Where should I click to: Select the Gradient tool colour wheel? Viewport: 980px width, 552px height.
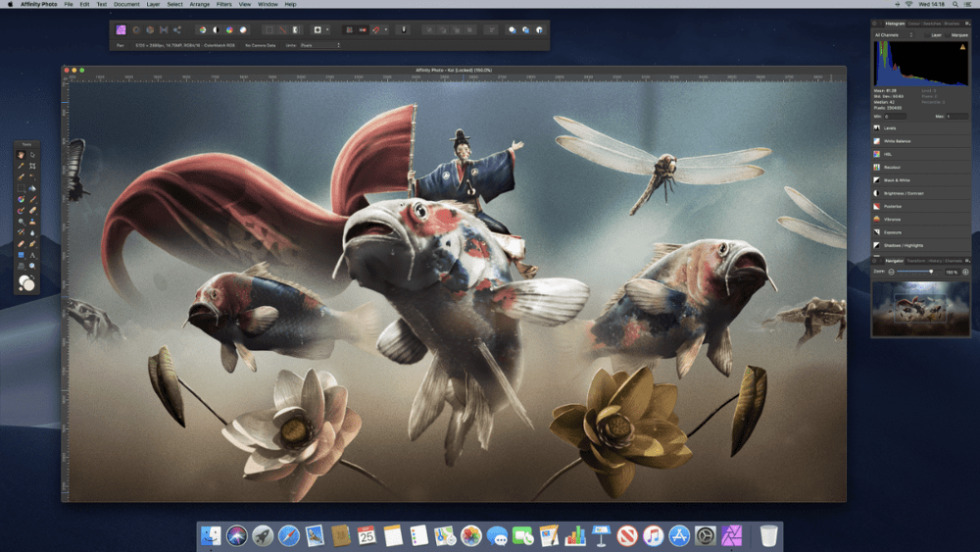pos(21,199)
